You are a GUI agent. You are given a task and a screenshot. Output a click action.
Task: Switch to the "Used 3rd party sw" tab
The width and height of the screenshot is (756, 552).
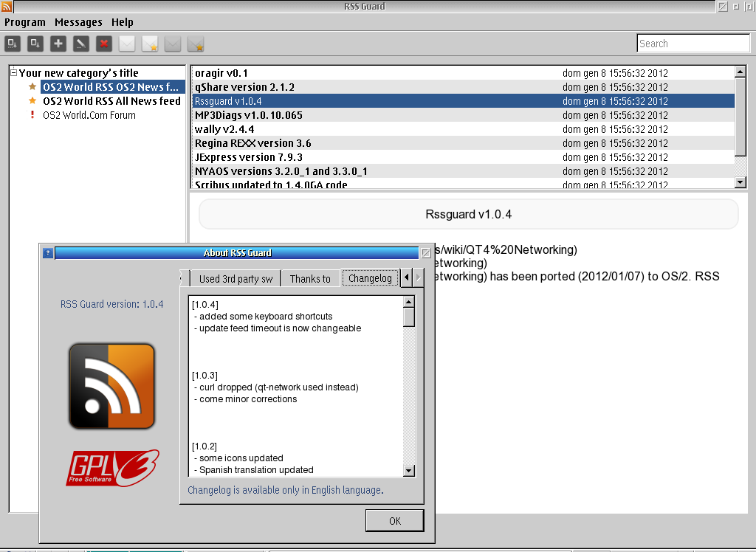click(x=236, y=278)
